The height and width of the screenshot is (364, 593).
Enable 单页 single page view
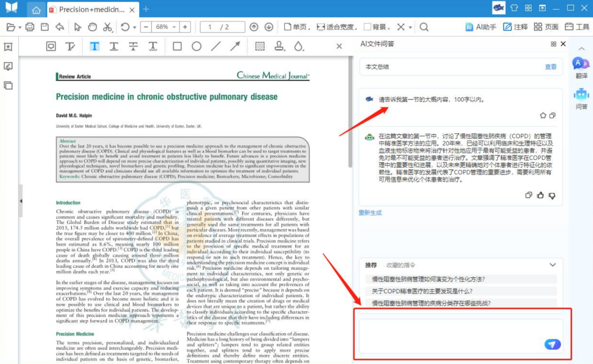(x=288, y=27)
